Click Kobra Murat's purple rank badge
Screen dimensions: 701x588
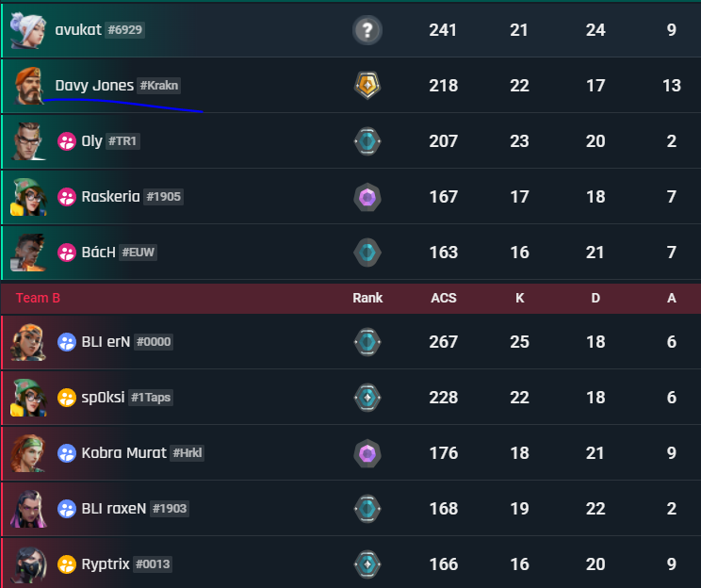point(367,453)
